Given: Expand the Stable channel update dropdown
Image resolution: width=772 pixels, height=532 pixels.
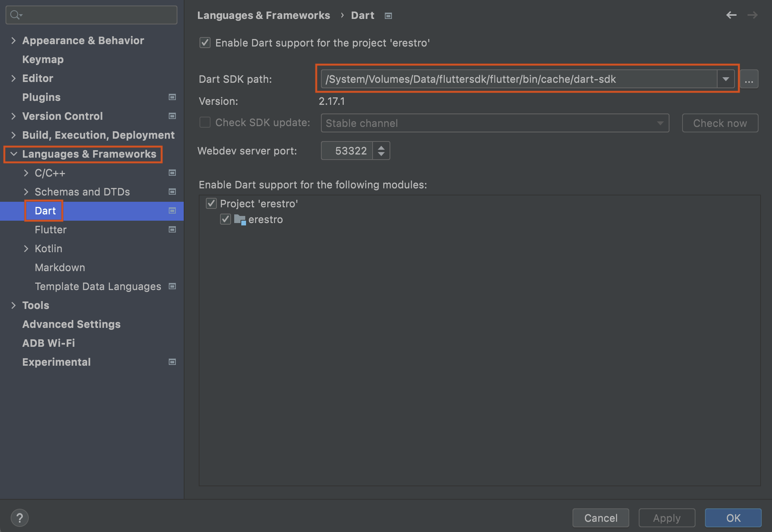Looking at the screenshot, I should click(663, 123).
